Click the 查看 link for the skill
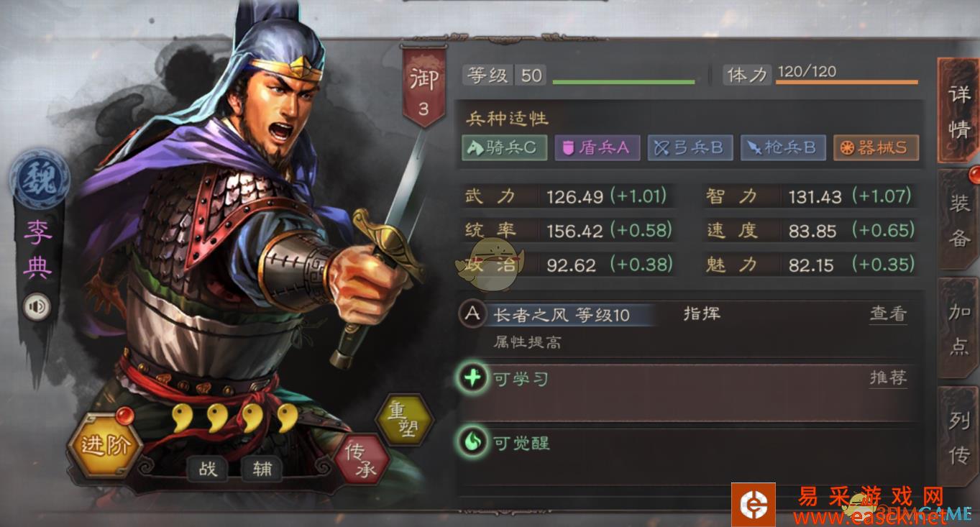 coord(888,314)
